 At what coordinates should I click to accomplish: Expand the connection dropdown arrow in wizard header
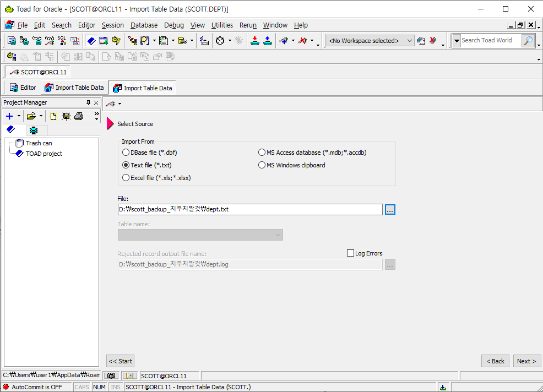pos(120,104)
